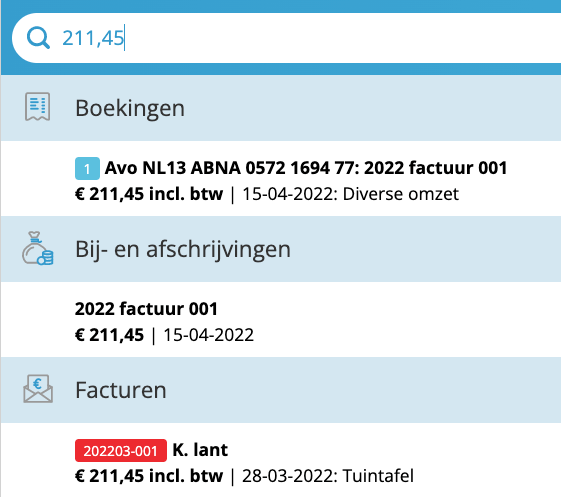Select the € 211,45 | 15-04-2022 transaction line

tap(164, 335)
